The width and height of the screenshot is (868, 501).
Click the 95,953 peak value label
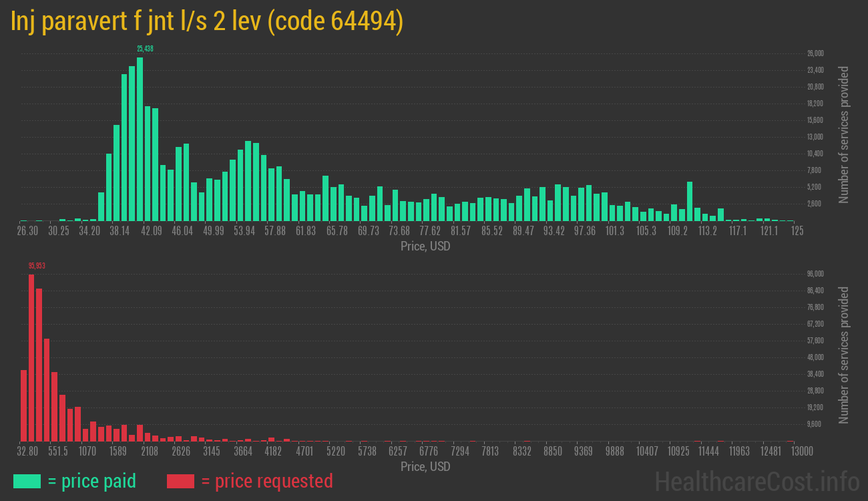(x=37, y=266)
